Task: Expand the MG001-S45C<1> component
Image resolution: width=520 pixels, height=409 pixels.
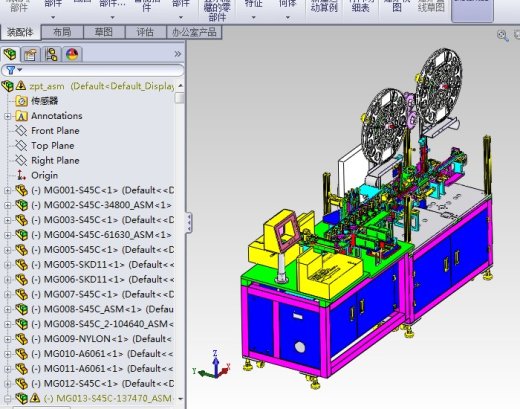Action: coord(8,190)
